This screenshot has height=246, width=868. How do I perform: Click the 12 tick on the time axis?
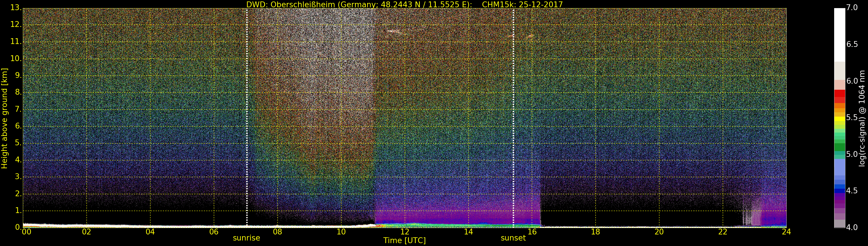click(x=405, y=232)
